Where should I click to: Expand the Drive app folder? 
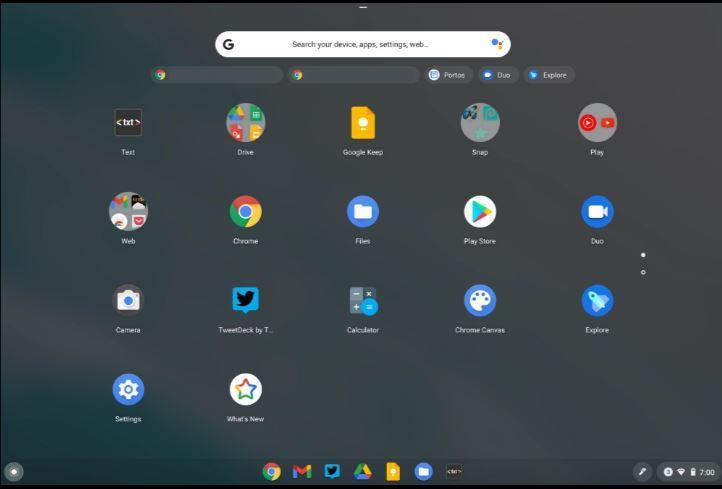pyautogui.click(x=245, y=123)
